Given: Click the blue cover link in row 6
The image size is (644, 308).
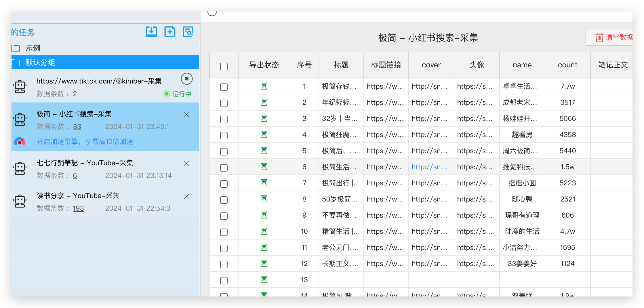Looking at the screenshot, I should coord(429,167).
